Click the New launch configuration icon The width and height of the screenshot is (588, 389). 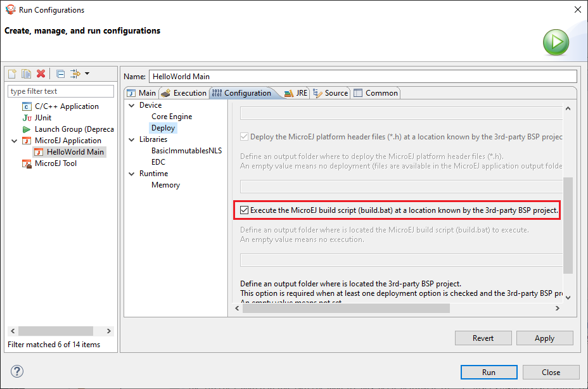click(x=12, y=74)
